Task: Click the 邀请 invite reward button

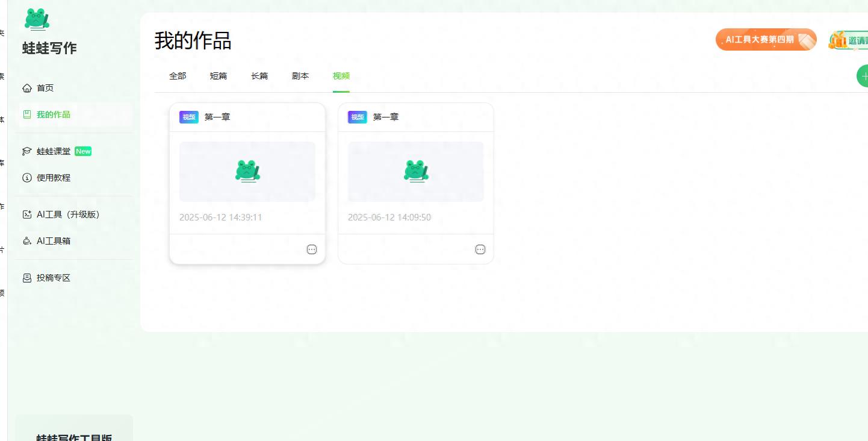Action: [851, 39]
